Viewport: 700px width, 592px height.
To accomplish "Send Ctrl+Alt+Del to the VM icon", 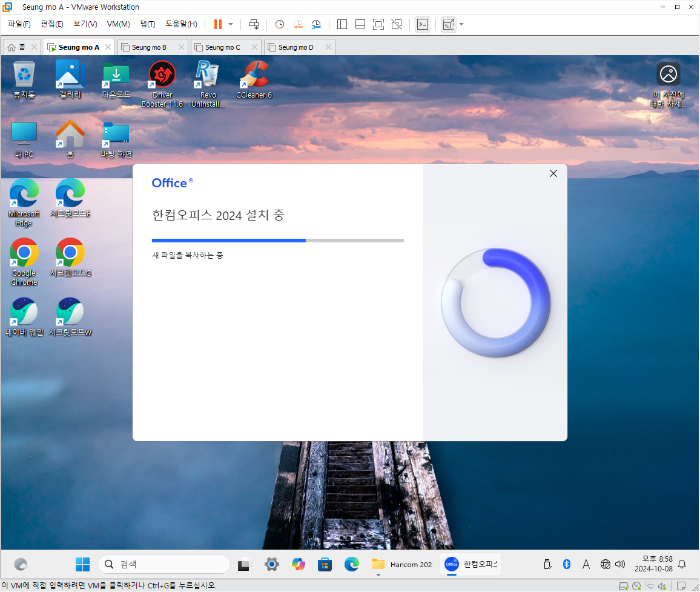I will tap(254, 24).
